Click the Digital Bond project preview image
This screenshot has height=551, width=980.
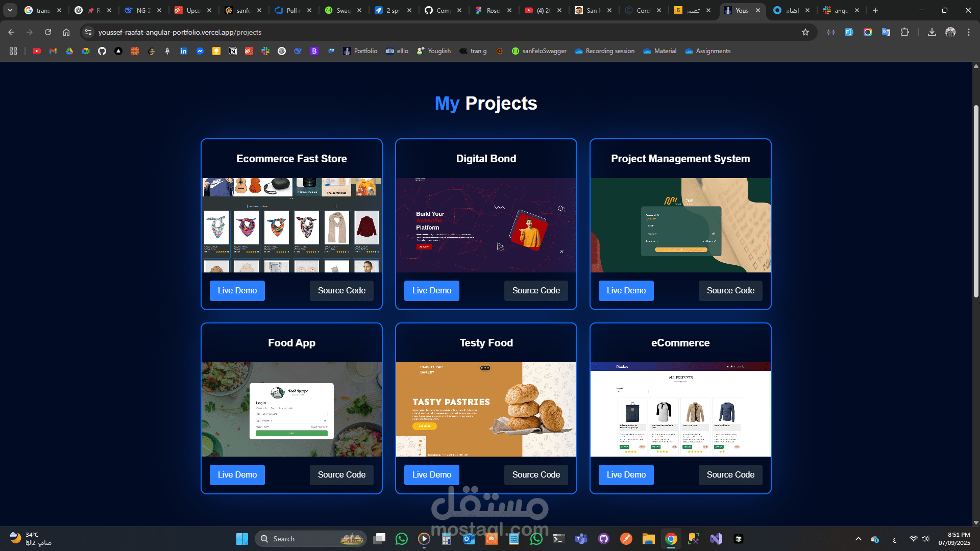tap(486, 225)
